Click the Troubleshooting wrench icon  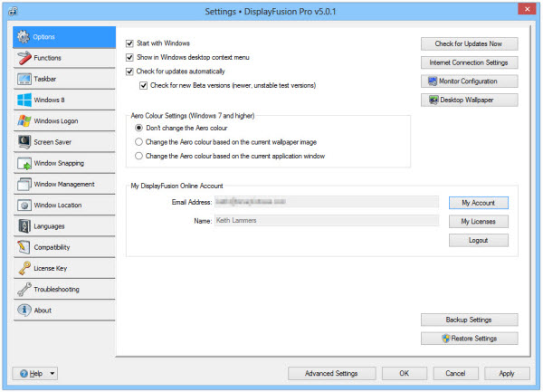[24, 290]
